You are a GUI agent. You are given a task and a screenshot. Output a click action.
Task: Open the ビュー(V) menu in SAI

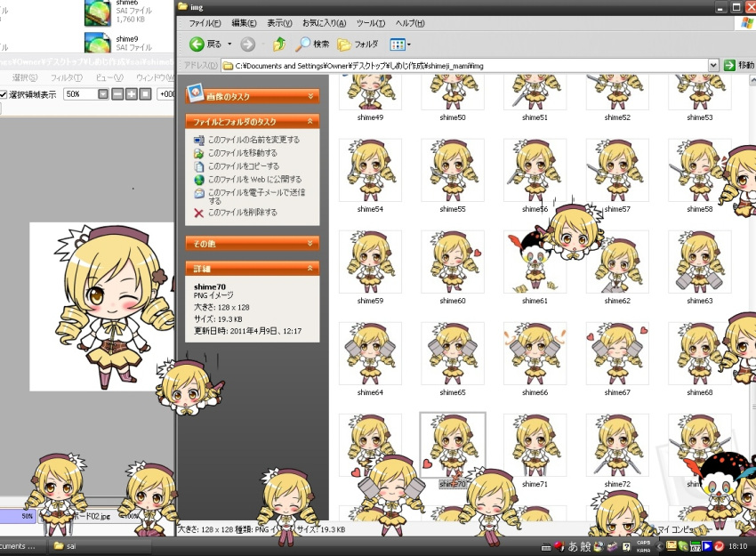[x=109, y=77]
